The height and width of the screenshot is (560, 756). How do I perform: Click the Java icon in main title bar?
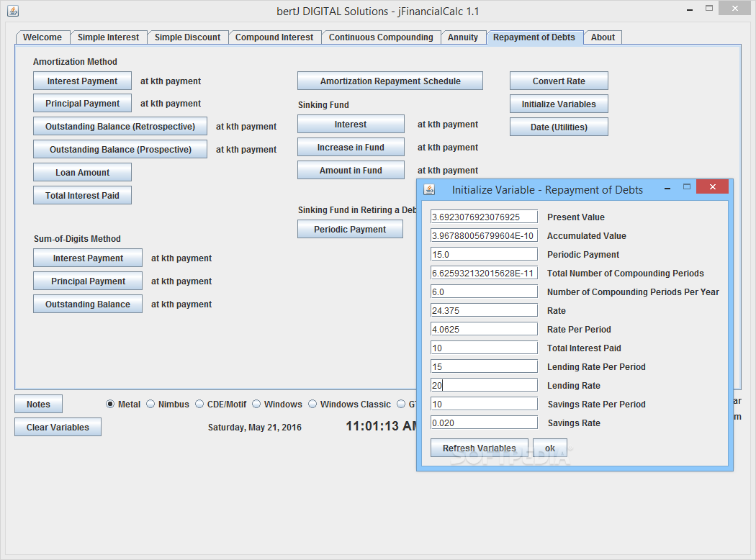click(x=13, y=11)
